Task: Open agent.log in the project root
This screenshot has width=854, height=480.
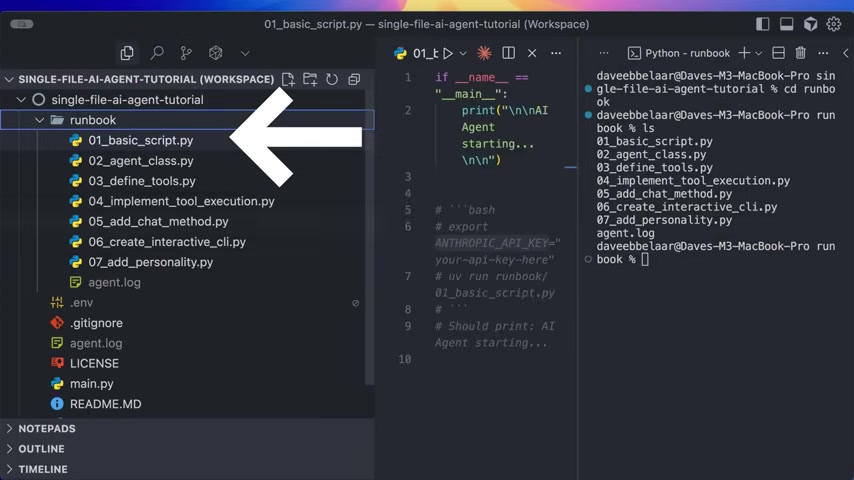Action: (x=96, y=343)
